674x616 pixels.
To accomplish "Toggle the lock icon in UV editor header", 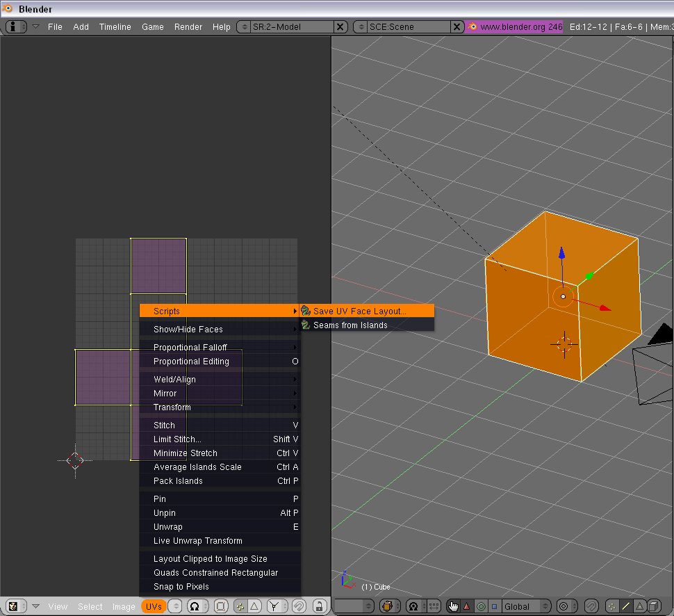I will coord(319,606).
